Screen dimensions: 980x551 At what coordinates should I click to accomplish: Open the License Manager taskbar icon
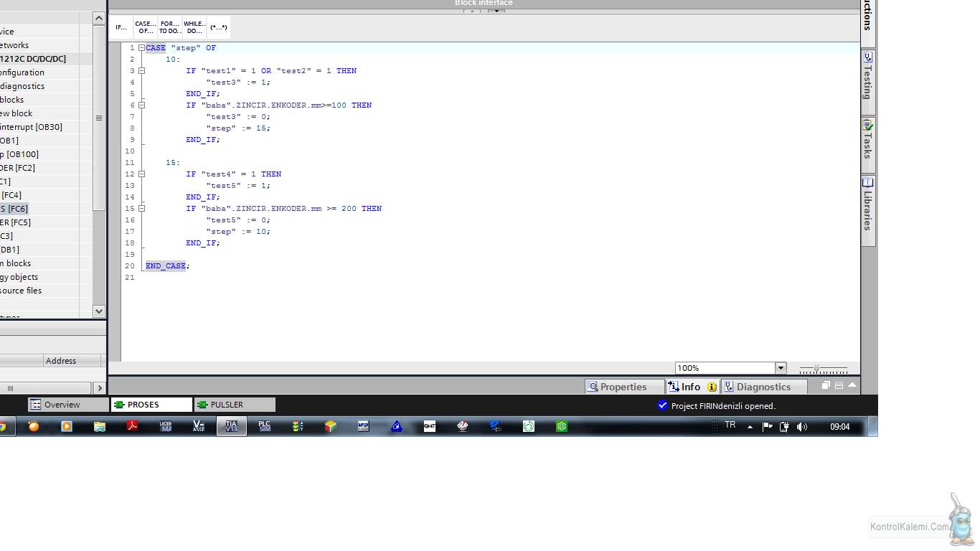click(x=166, y=426)
